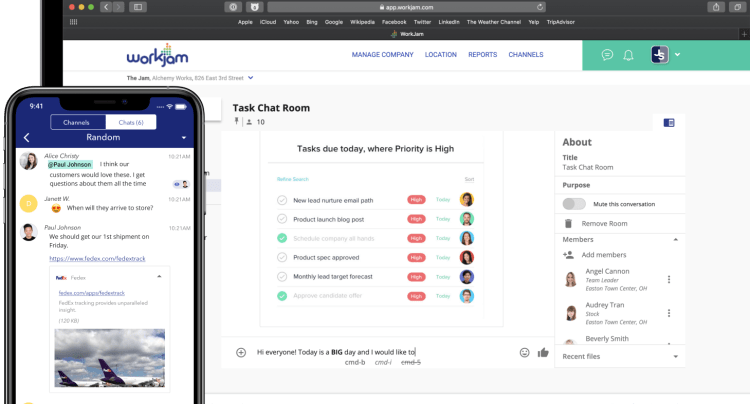Open the FedEx airplane image thumbnail

click(x=110, y=358)
